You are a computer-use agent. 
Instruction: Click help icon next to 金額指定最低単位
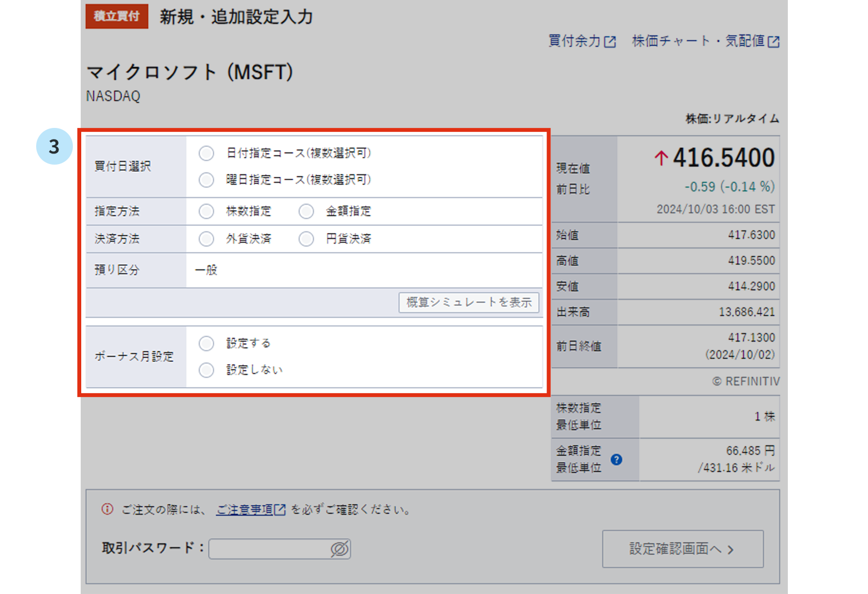point(617,459)
